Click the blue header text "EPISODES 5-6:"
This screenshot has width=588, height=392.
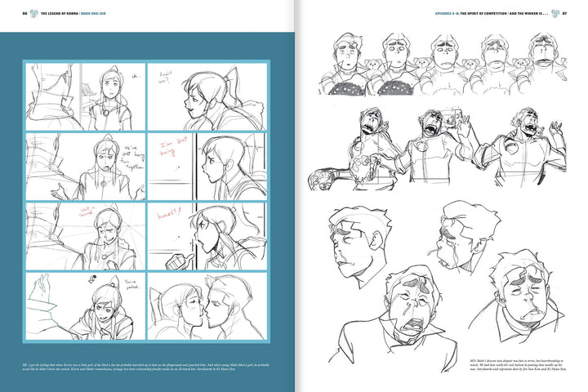click(x=447, y=14)
